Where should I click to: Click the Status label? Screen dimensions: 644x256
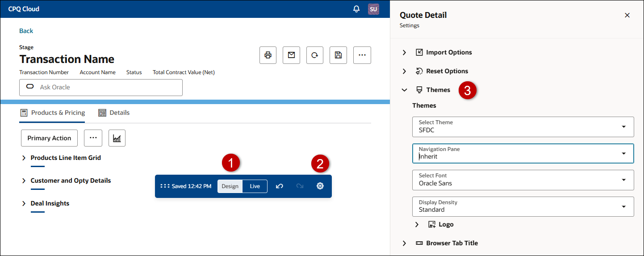134,72
